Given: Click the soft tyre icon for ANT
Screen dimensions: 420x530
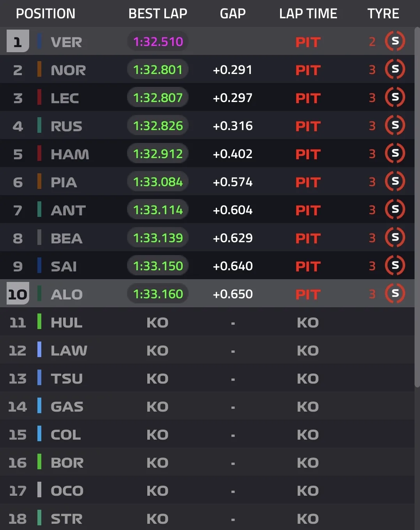Looking at the screenshot, I should [395, 210].
